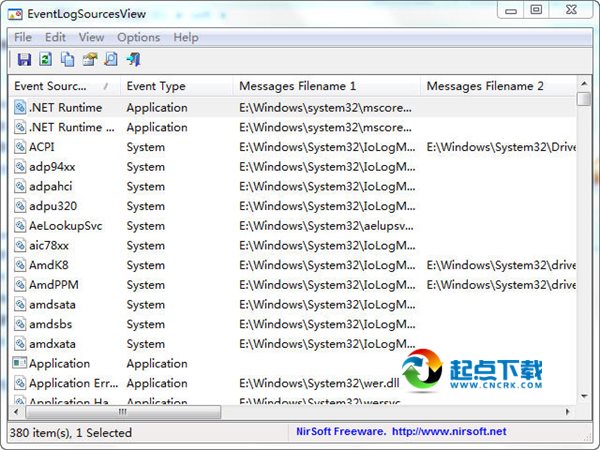The image size is (600, 450).
Task: Click the window icon beside Application row
Action: [x=20, y=363]
